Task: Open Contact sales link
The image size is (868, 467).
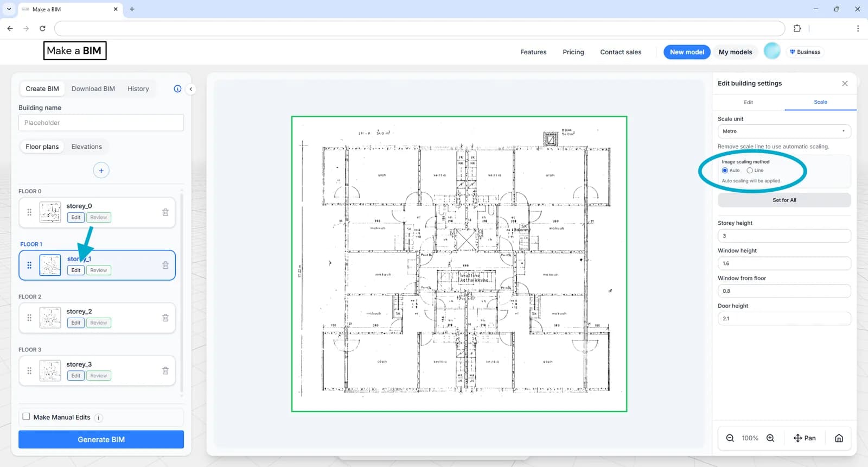Action: 621,52
